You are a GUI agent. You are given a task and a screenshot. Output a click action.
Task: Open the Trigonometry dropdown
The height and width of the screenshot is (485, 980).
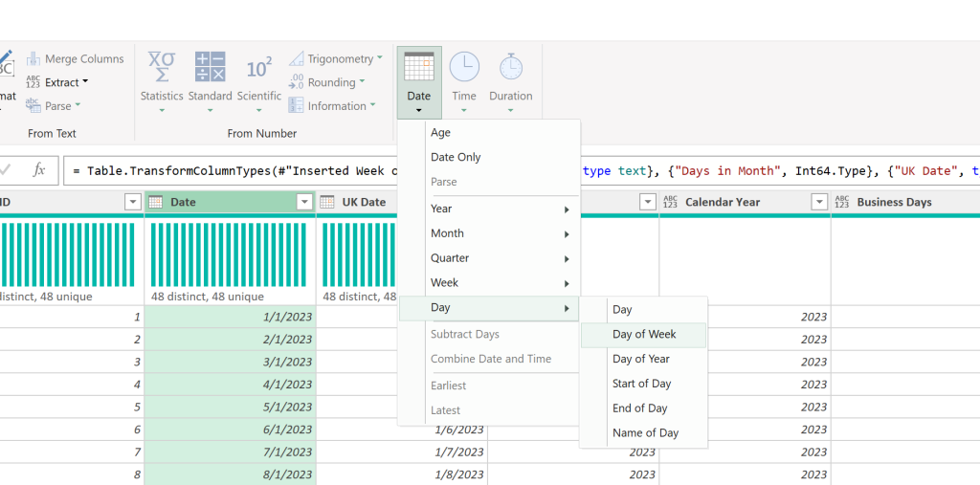pos(336,58)
